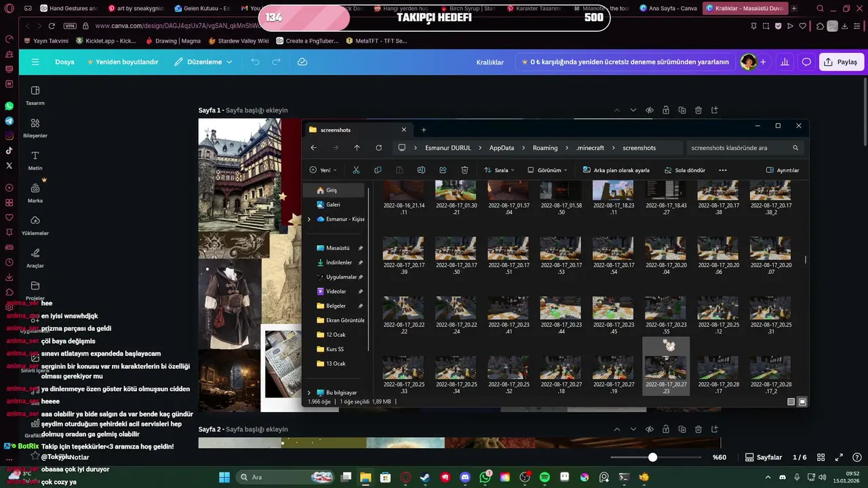The height and width of the screenshot is (488, 868).
Task: Delete Sayfa 1 with trash icon
Action: [x=698, y=110]
